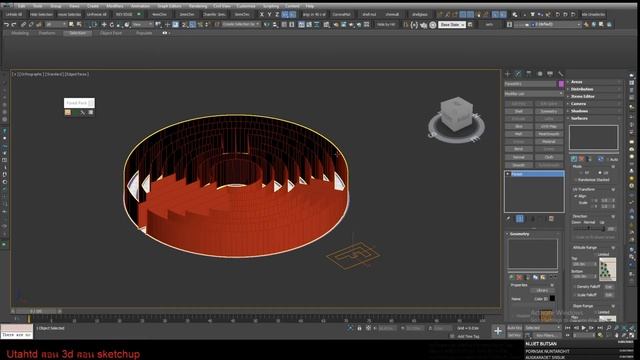Click the Library button under Properties
This screenshot has width=640, height=360.
click(542, 290)
